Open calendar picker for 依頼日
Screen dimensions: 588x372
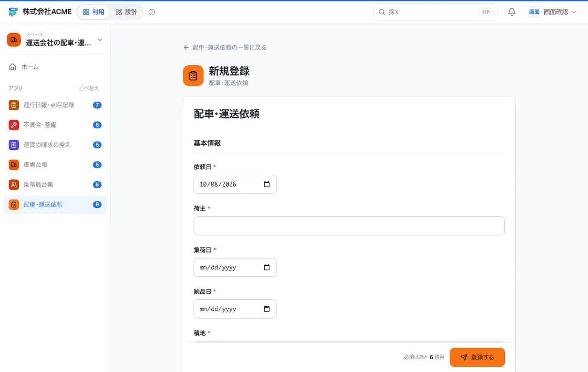click(266, 184)
